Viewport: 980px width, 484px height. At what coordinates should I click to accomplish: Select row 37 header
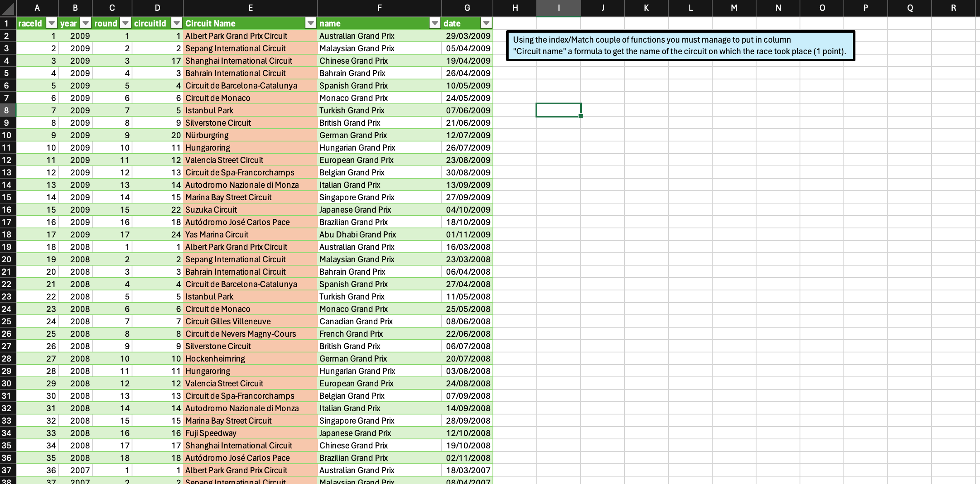tap(7, 470)
